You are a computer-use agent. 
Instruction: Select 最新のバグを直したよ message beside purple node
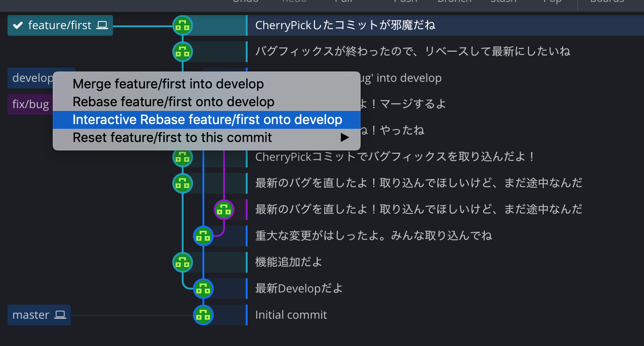click(x=419, y=210)
